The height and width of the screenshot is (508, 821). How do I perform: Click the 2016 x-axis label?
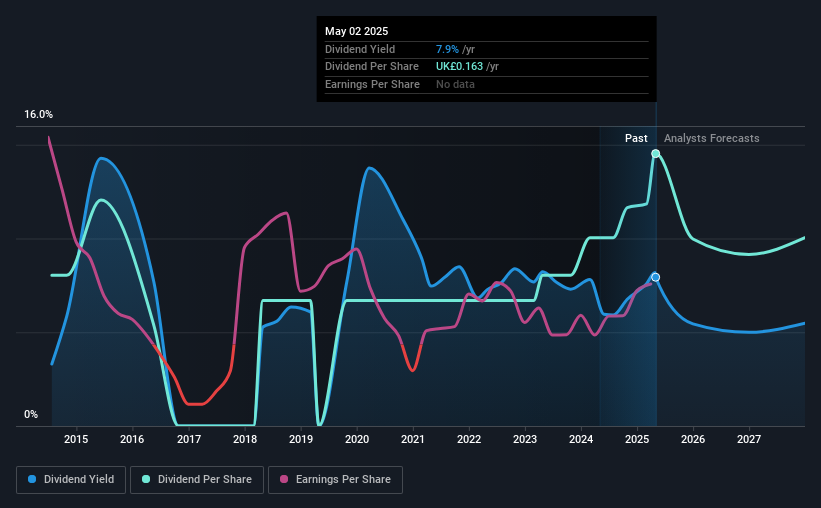point(132,439)
